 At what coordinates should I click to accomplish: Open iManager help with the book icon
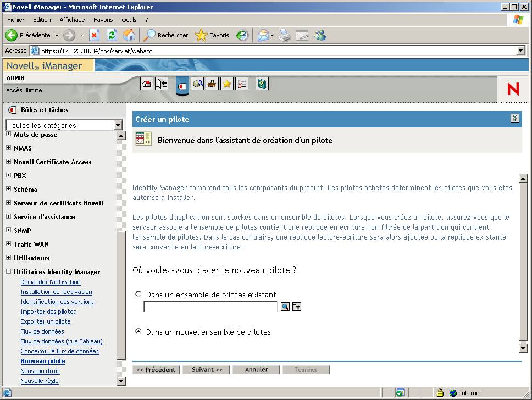(x=262, y=84)
